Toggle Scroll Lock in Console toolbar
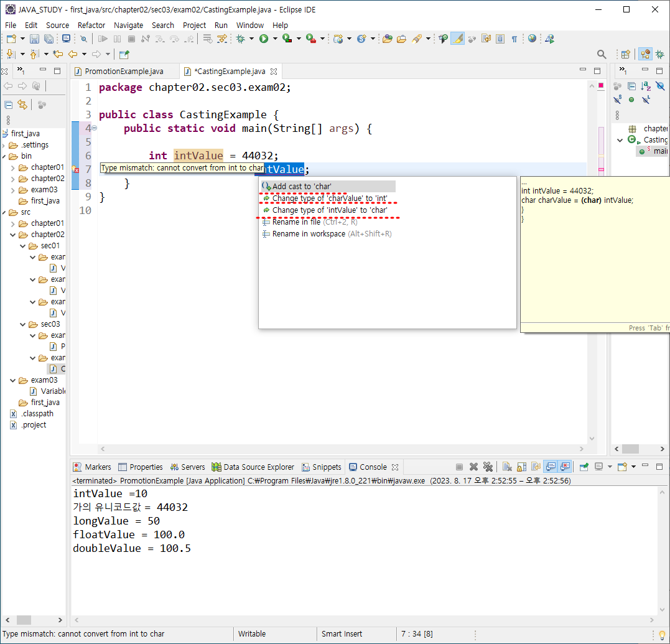This screenshot has width=670, height=644. tap(522, 467)
